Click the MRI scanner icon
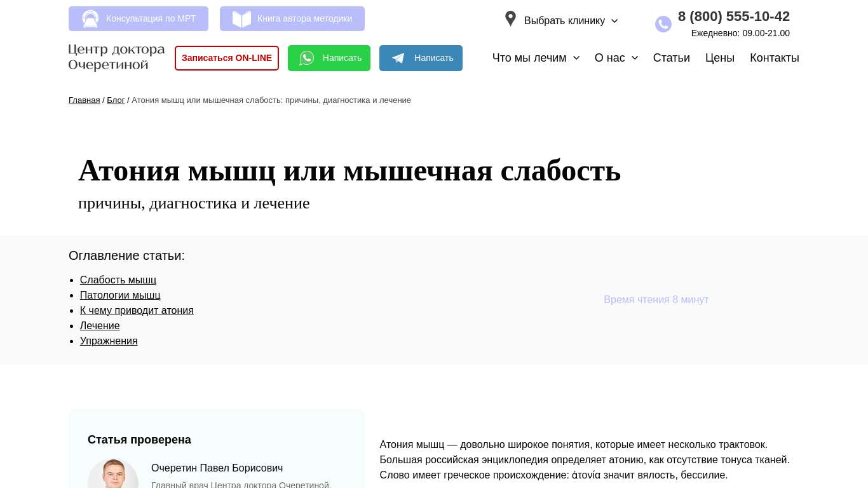This screenshot has width=868, height=488. [x=90, y=19]
